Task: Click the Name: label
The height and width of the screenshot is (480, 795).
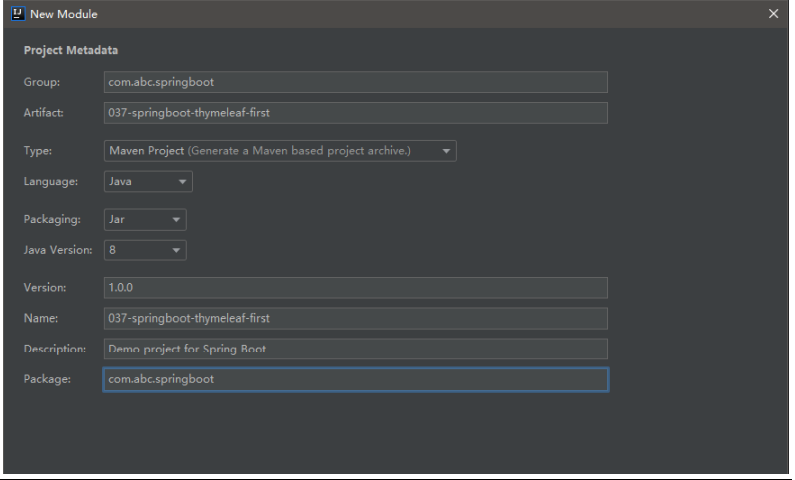Action: (x=41, y=318)
